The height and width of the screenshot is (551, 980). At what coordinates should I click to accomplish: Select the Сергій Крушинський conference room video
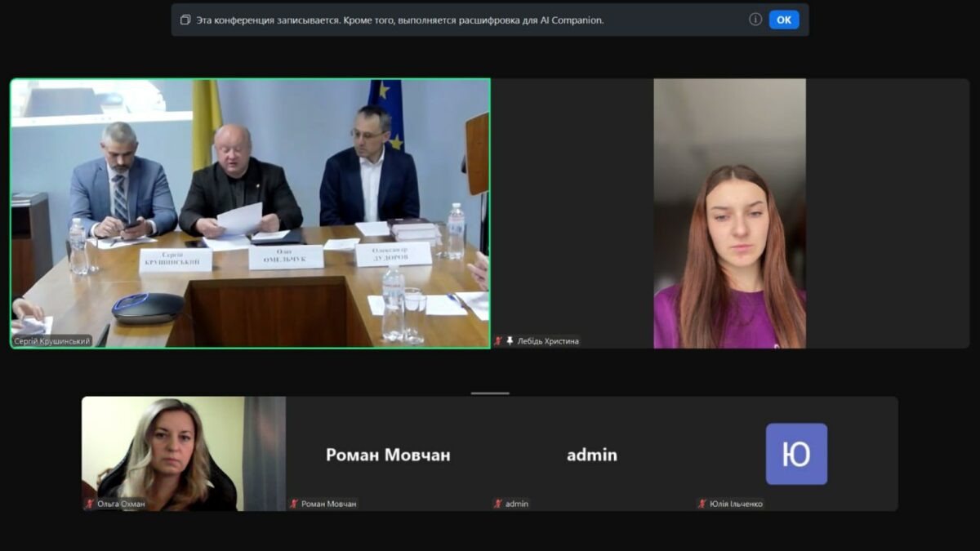251,214
